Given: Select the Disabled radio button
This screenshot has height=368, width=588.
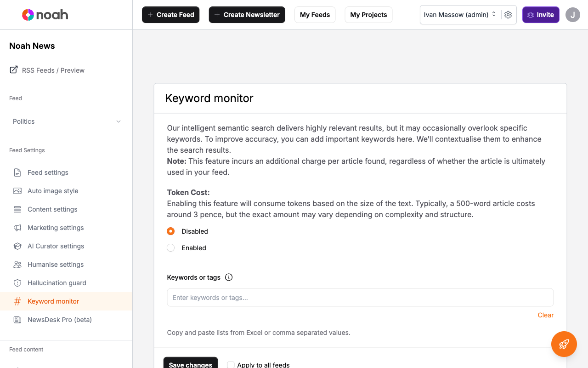Looking at the screenshot, I should 170,231.
